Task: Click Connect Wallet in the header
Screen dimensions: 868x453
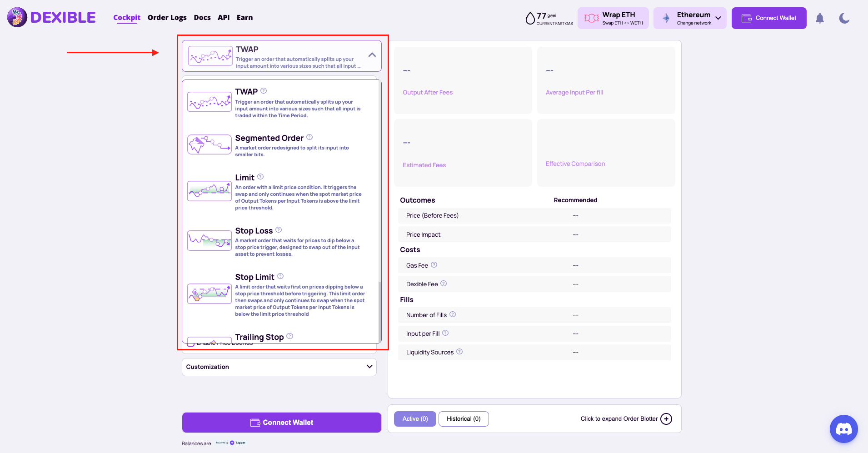Action: (x=769, y=18)
